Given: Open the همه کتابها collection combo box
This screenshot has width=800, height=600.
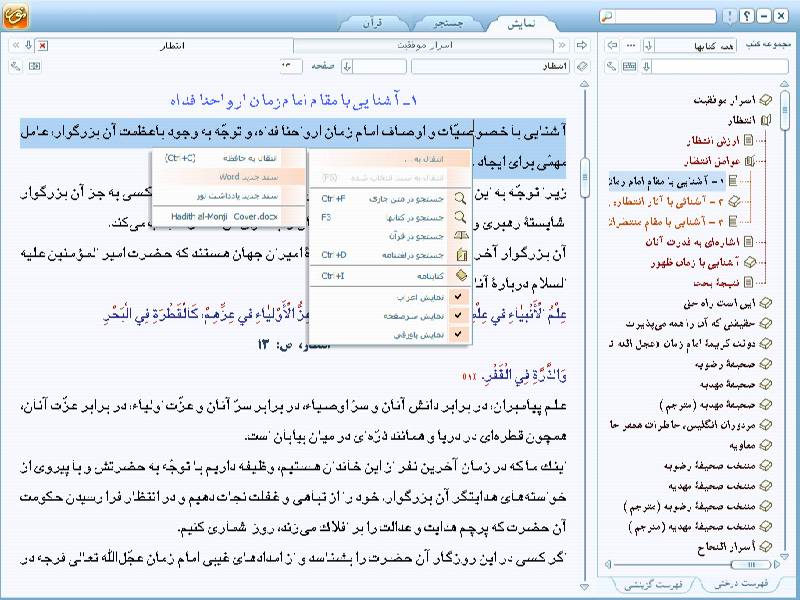Looking at the screenshot, I should click(x=697, y=45).
